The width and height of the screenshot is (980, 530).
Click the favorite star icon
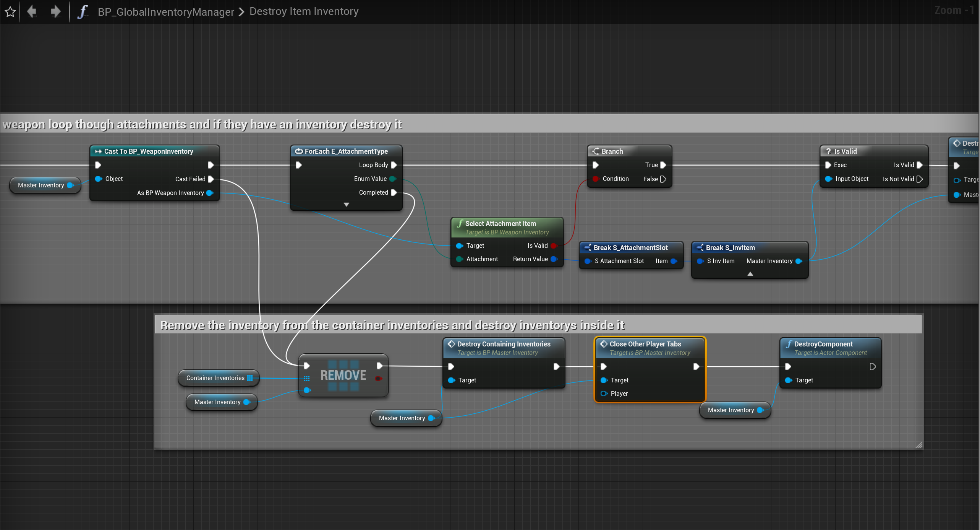(x=10, y=12)
